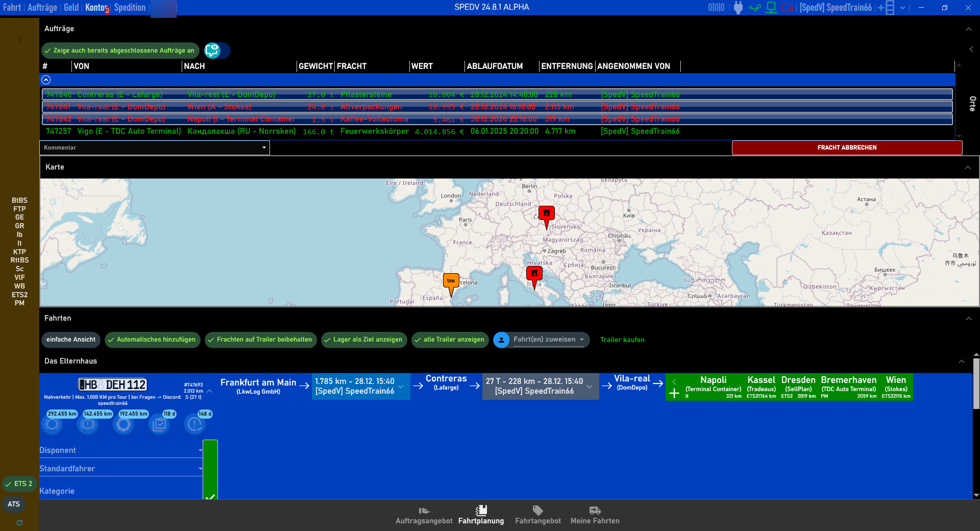Select tire wear icon showing 192.455 km
980x531 pixels.
[x=124, y=425]
